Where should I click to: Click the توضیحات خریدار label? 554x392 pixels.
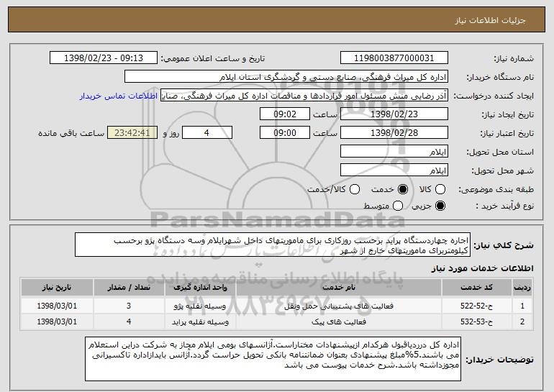499,360
